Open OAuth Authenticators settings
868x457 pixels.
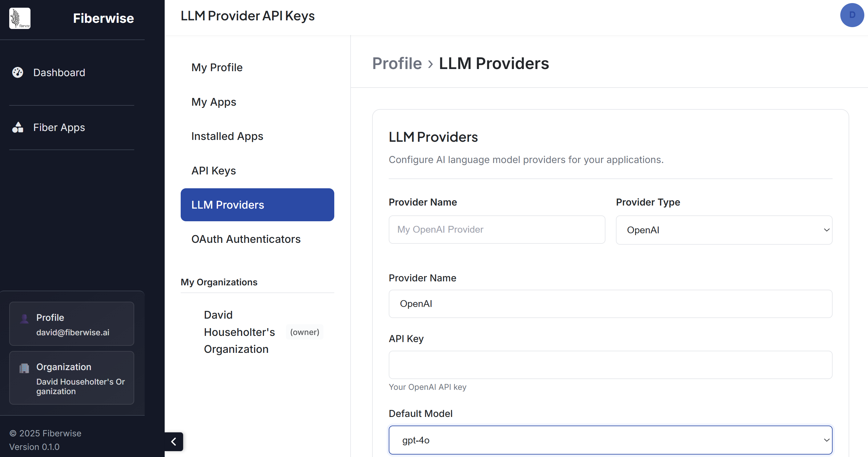[246, 239]
